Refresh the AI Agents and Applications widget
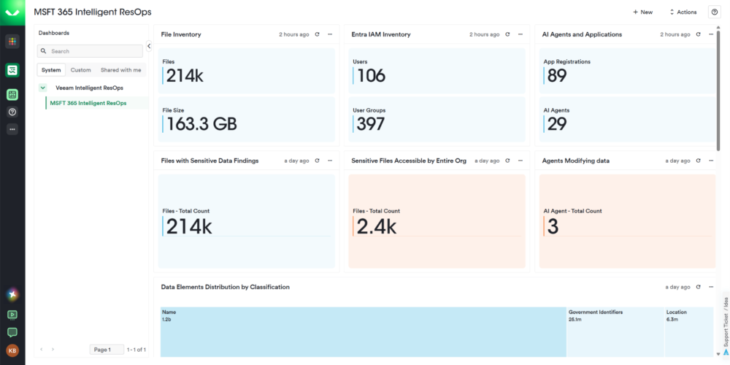 (698, 34)
